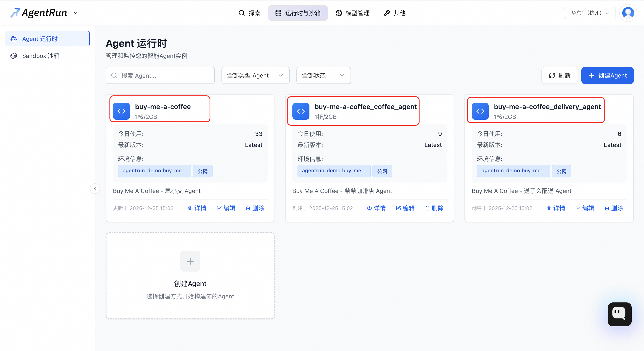
Task: Click the 创建Agent blue button
Action: [x=607, y=75]
